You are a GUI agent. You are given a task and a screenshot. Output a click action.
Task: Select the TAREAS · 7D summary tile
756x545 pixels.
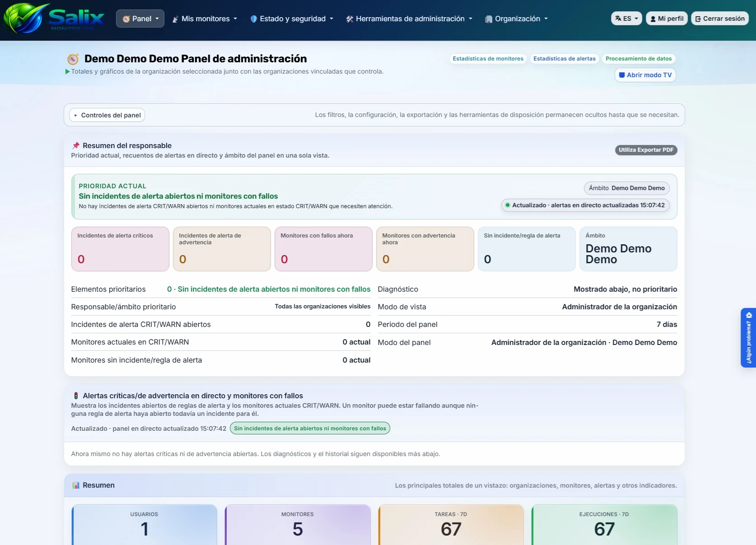point(451,525)
